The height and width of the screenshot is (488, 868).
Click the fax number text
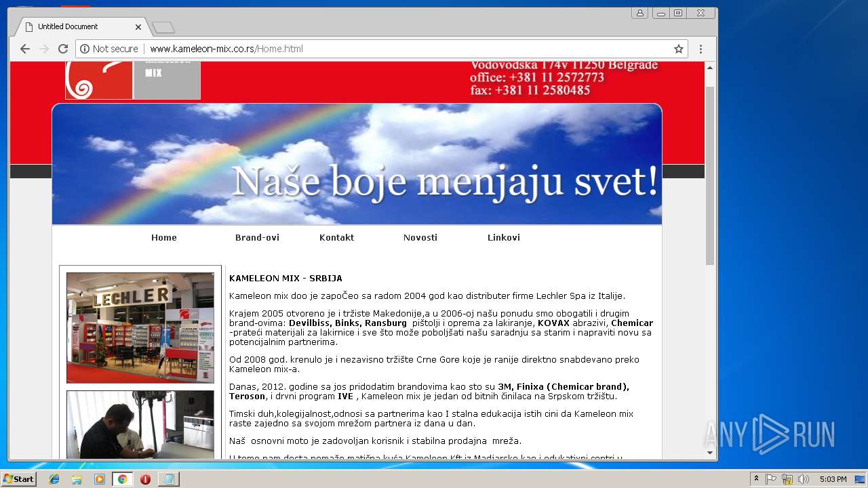click(530, 90)
